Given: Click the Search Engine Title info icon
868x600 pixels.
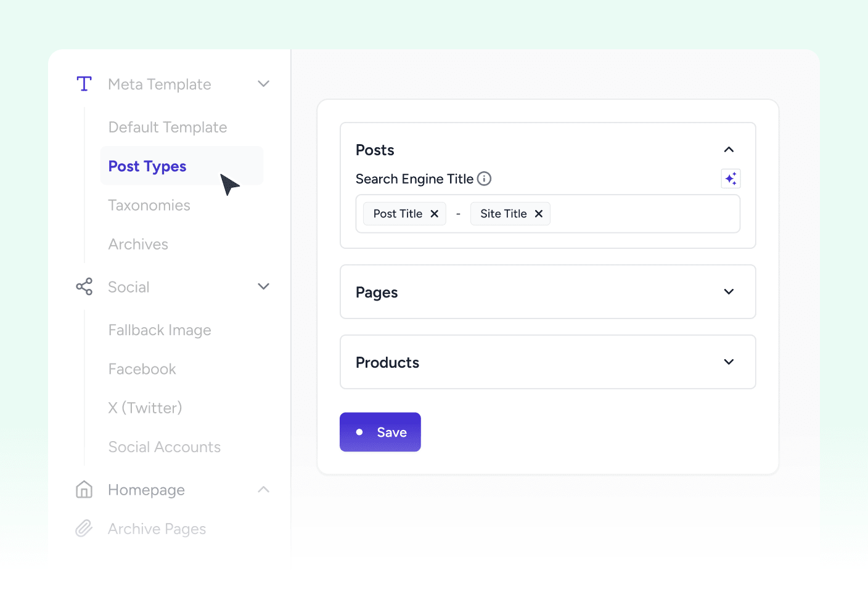Looking at the screenshot, I should coord(485,179).
